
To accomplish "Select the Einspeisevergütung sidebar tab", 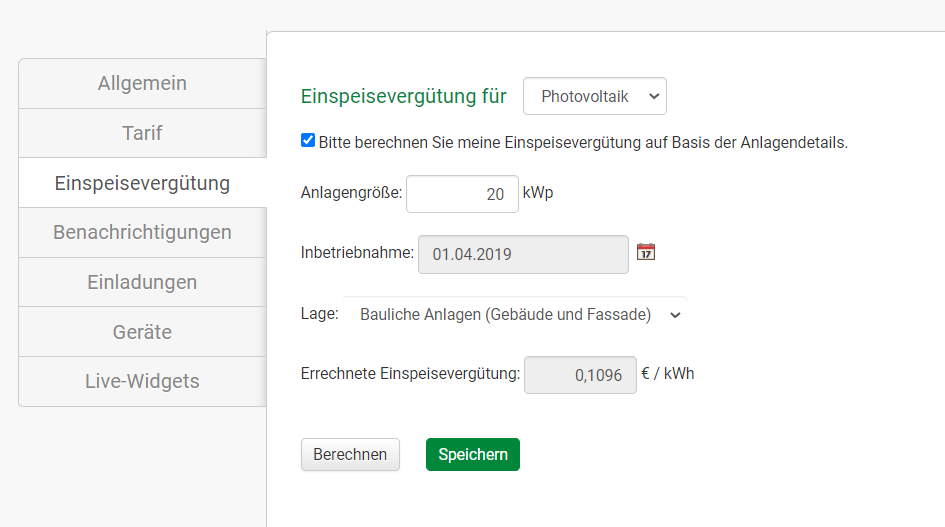I will 142,183.
